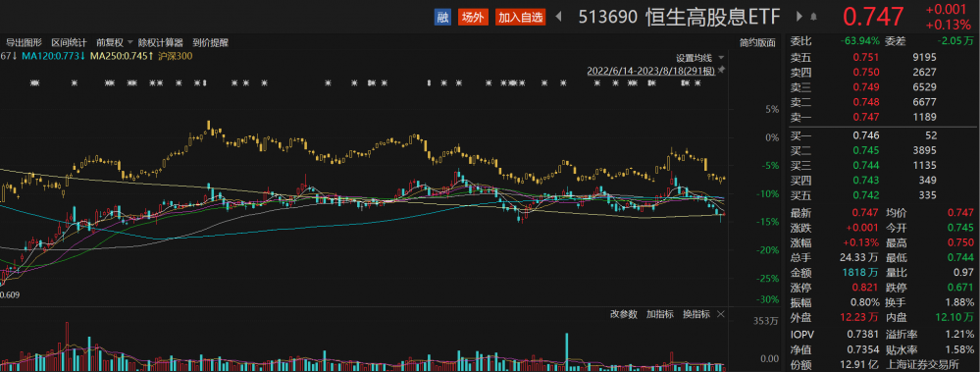
Task: Open 导出图形 export chart option
Action: point(24,42)
